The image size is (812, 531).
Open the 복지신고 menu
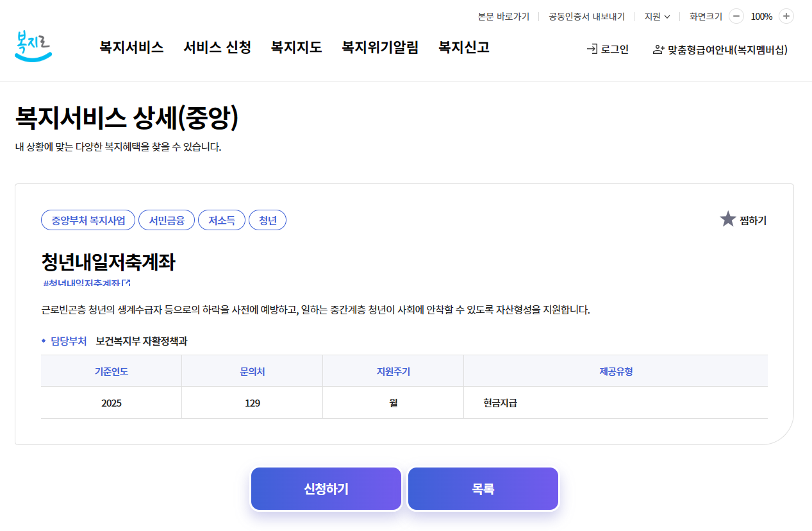[x=464, y=47]
